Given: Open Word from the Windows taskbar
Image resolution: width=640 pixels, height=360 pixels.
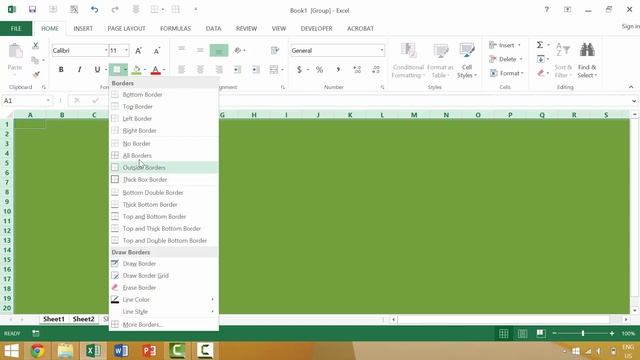Looking at the screenshot, I should pos(121,351).
